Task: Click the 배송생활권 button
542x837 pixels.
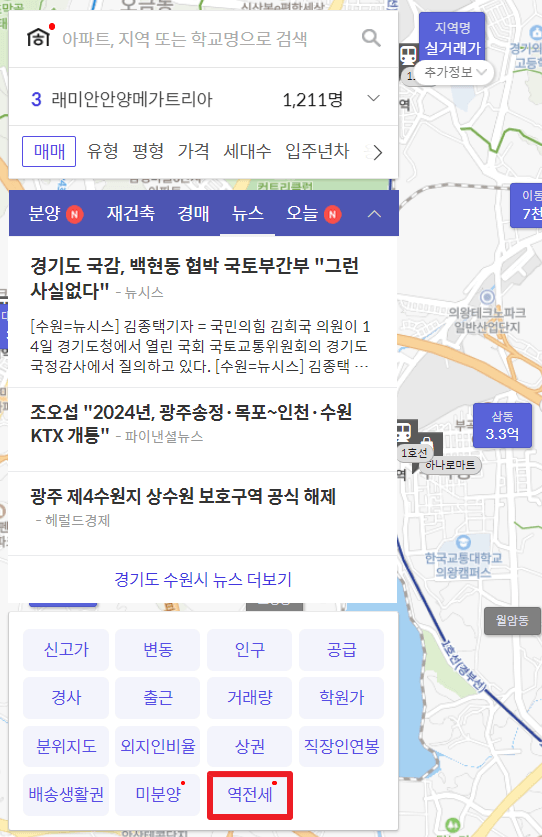Action: [66, 794]
